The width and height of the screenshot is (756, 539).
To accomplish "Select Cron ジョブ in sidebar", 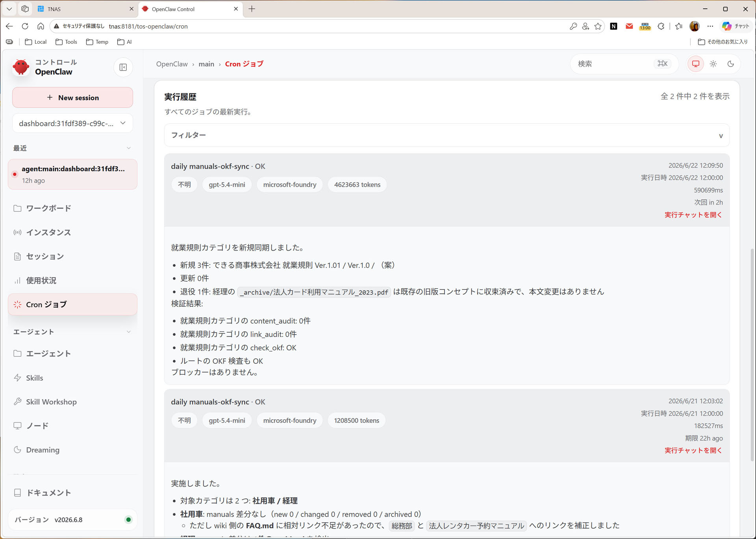I will tap(72, 305).
